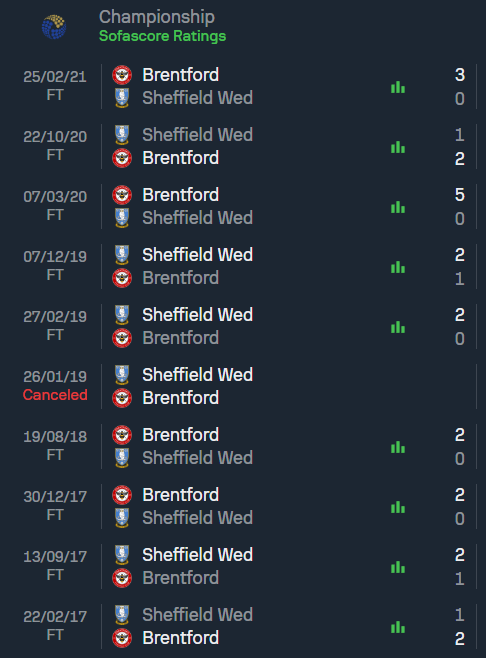The image size is (486, 658).
Task: Open ratings icon for 25/02/21 match
Action: pos(398,87)
